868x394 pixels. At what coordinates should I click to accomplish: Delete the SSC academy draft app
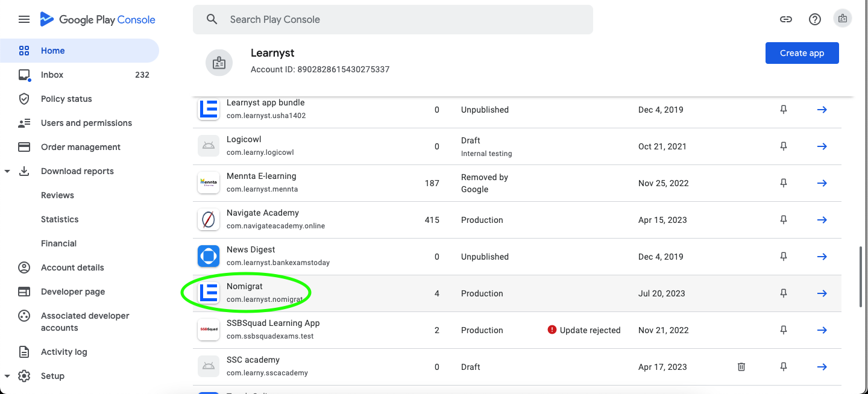741,367
